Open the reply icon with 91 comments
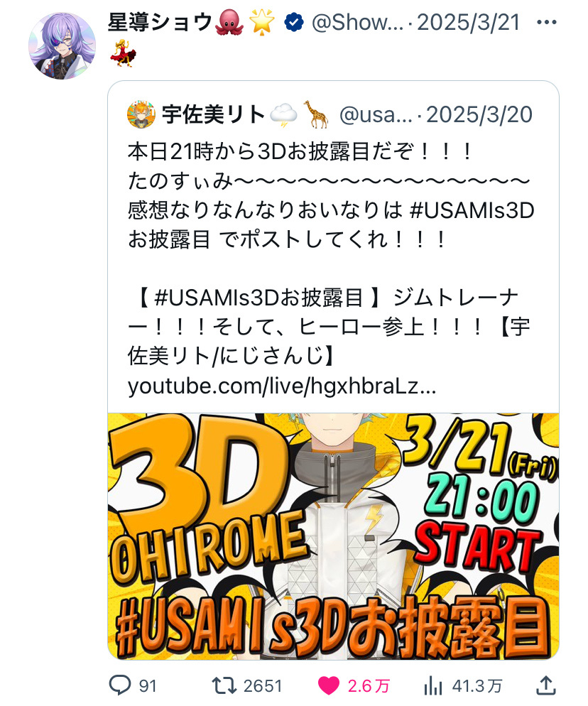The height and width of the screenshot is (706, 588). coord(120,685)
